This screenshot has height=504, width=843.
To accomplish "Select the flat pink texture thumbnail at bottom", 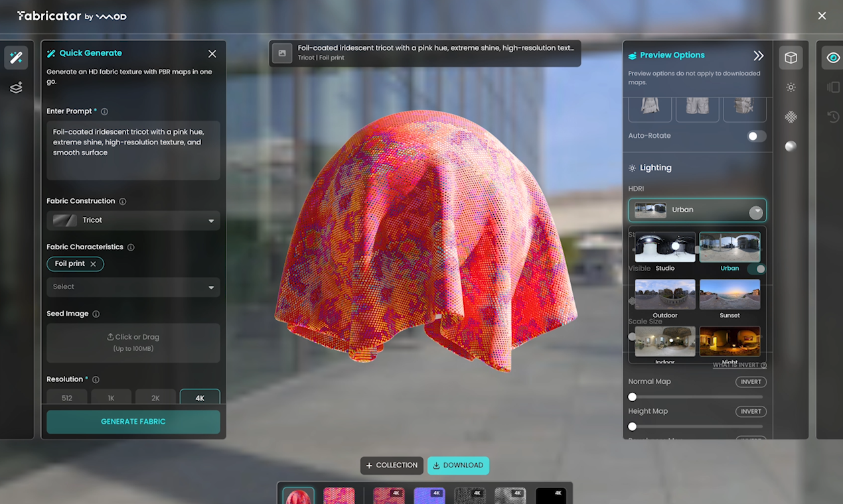I will click(x=339, y=496).
